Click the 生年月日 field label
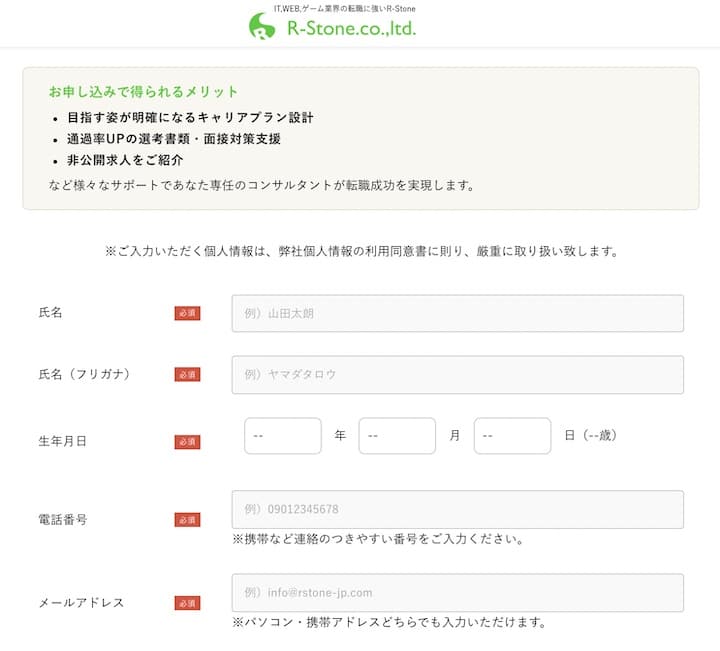This screenshot has height=651, width=720. 62,441
